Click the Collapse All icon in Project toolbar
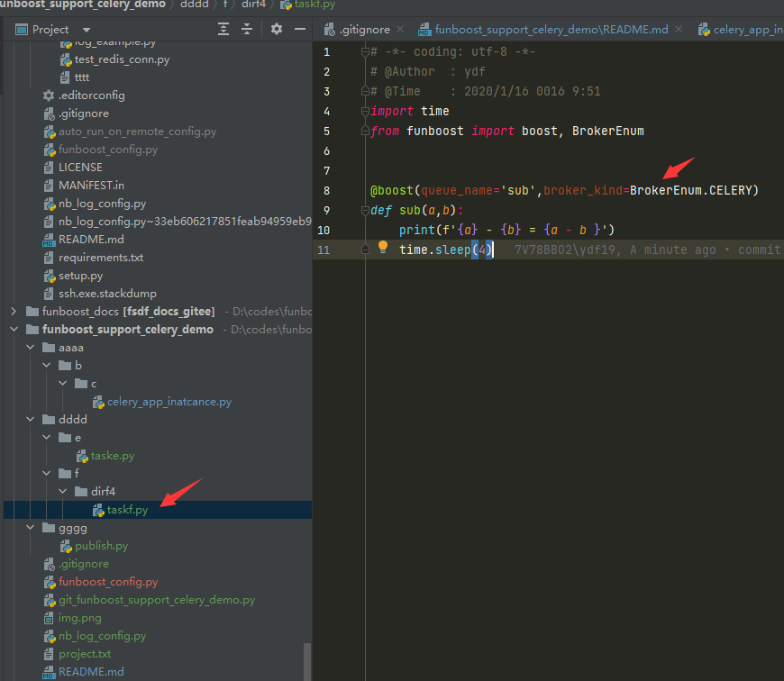Image resolution: width=784 pixels, height=681 pixels. [x=247, y=30]
